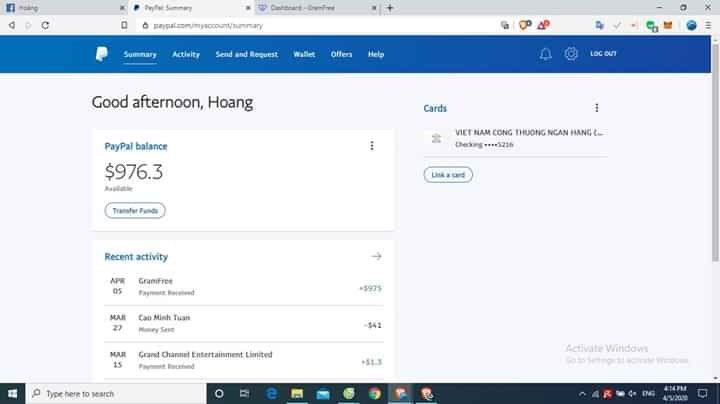Viewport: 720px width, 404px height.
Task: Open the Windows Start menu
Action: 12,394
